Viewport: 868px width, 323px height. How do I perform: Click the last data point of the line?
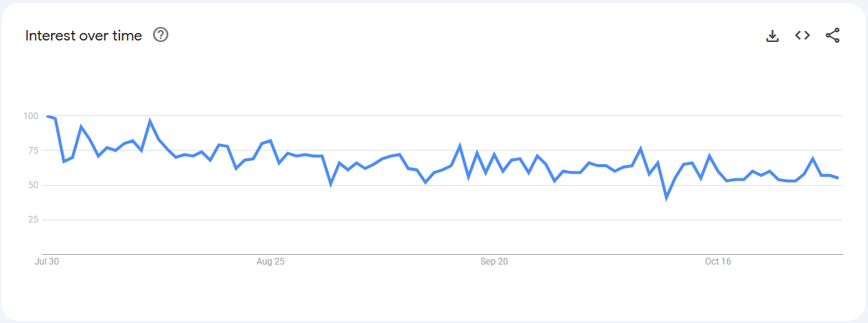837,178
